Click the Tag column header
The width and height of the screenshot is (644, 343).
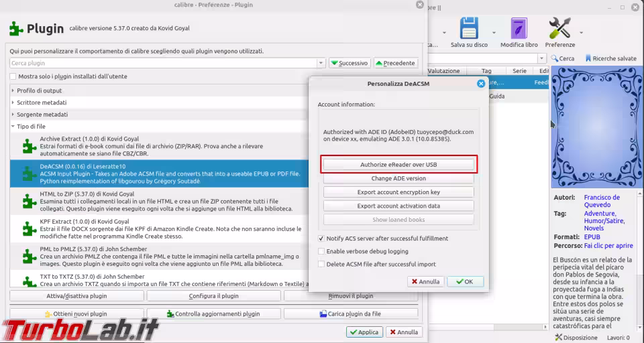point(486,71)
